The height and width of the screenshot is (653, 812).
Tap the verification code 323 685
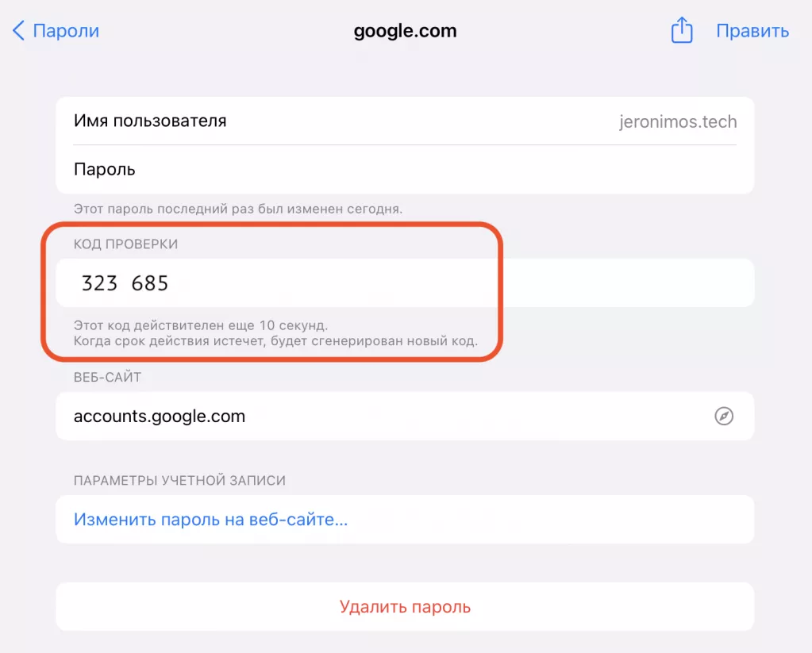tap(125, 283)
